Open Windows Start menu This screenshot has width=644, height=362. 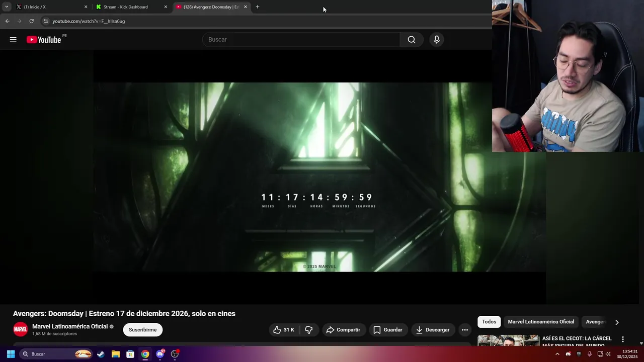(11, 354)
